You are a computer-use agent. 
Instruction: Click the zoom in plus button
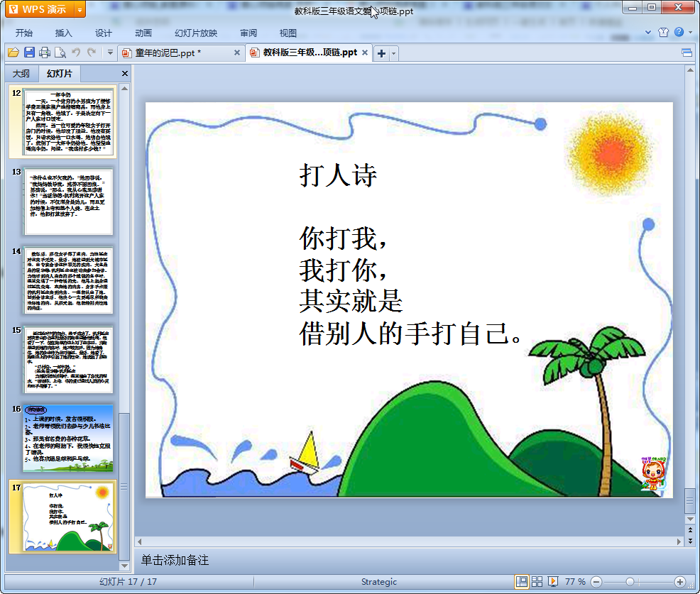(x=679, y=582)
